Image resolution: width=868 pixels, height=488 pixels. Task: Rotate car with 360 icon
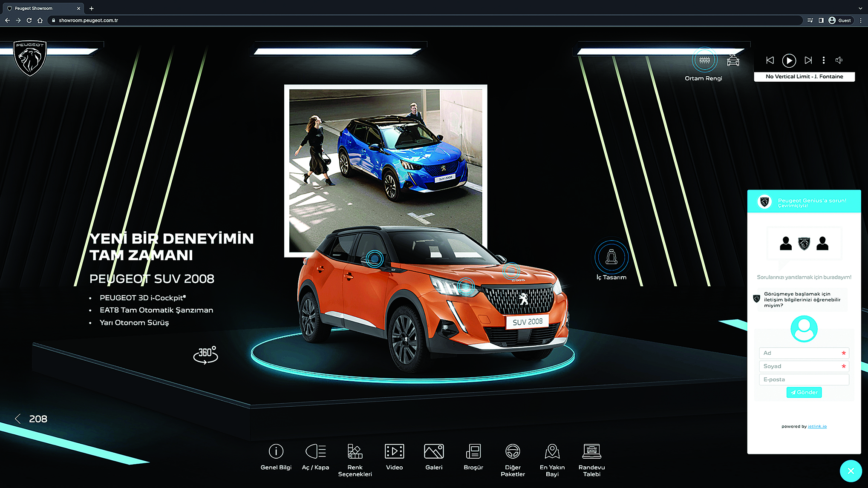point(205,354)
